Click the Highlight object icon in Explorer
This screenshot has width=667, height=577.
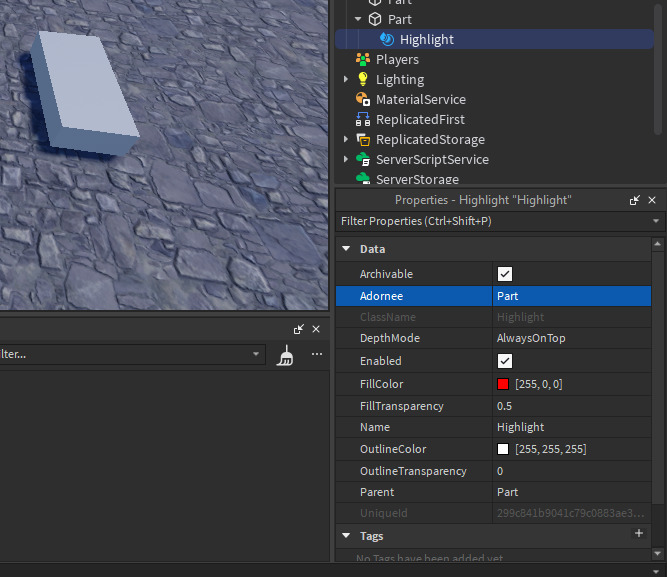tap(386, 40)
